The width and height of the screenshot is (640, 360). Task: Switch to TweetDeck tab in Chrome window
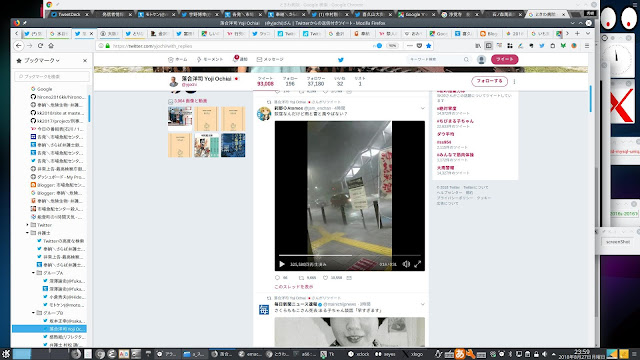[68, 14]
